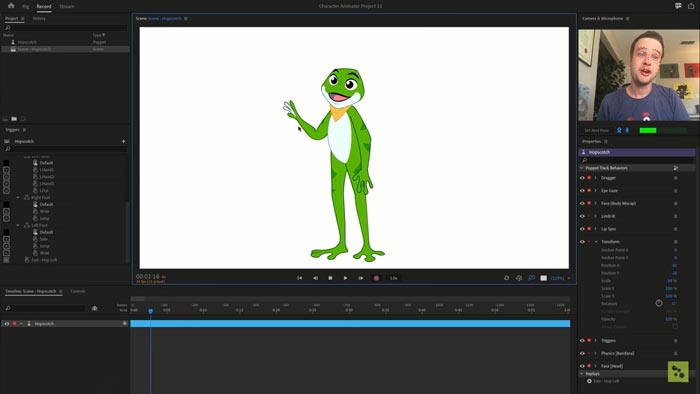Viewport: 700px width, 394px height.
Task: Go to the start of the scene
Action: pos(300,278)
